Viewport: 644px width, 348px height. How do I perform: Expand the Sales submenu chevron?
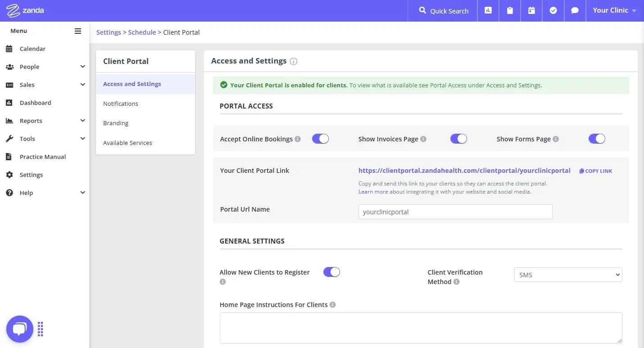(82, 85)
